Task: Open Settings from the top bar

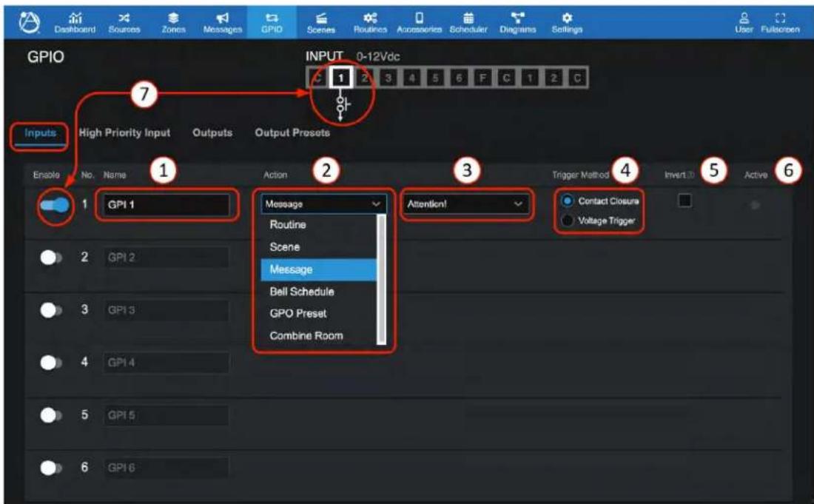Action: [567, 24]
